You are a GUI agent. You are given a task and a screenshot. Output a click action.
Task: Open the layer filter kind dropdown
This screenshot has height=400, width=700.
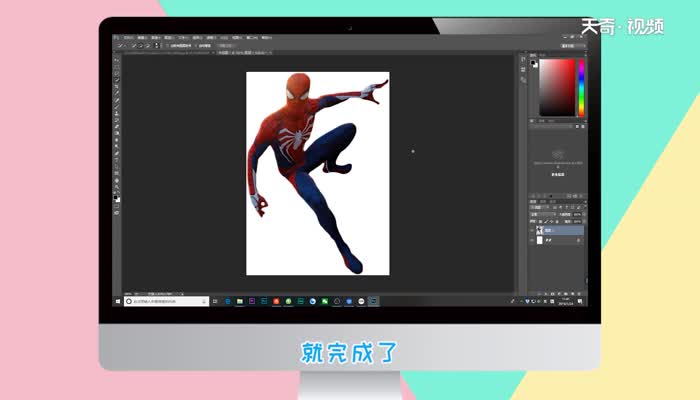coord(540,207)
